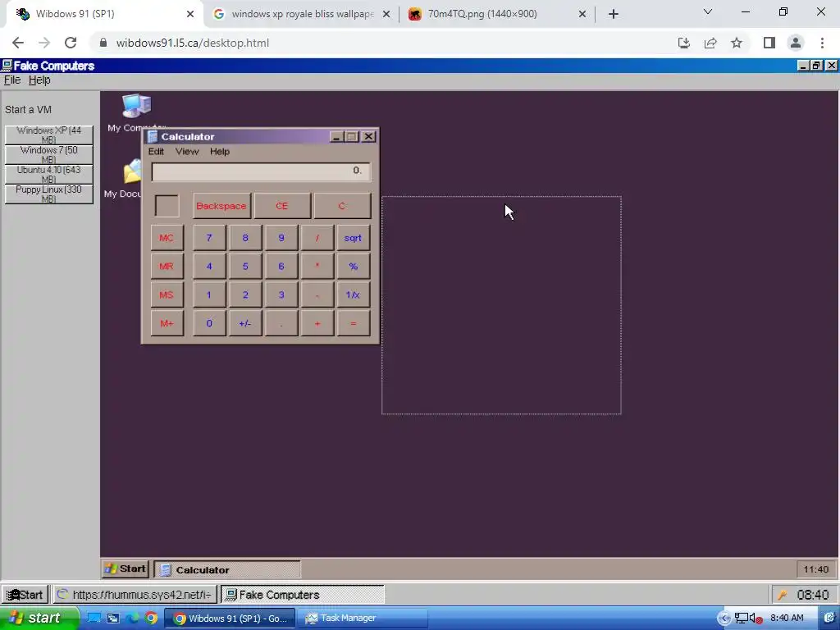Image resolution: width=840 pixels, height=630 pixels.
Task: Open a new browser tab
Action: (x=614, y=14)
